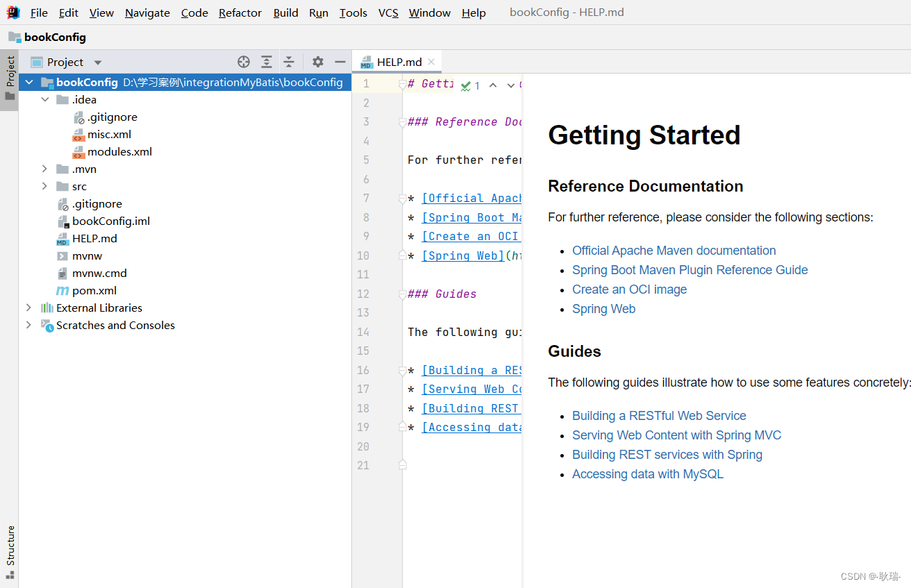Open Building REST services with Spring link
Viewport: 911px width, 588px height.
click(x=667, y=455)
